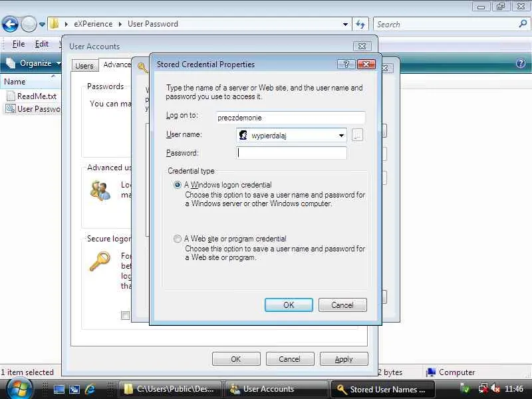The image size is (532, 399).
Task: Click inside the Password field
Action: click(x=291, y=153)
